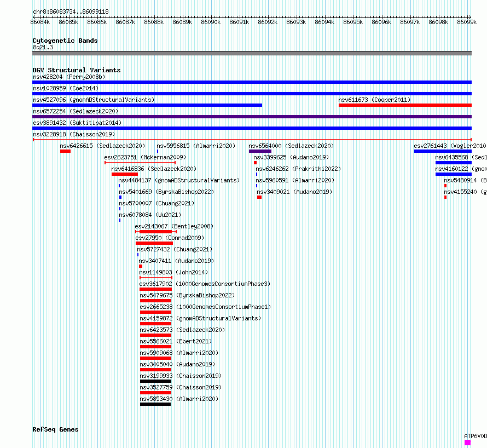Select the DGV Structural Variants track title
487x448 pixels.
coord(77,70)
